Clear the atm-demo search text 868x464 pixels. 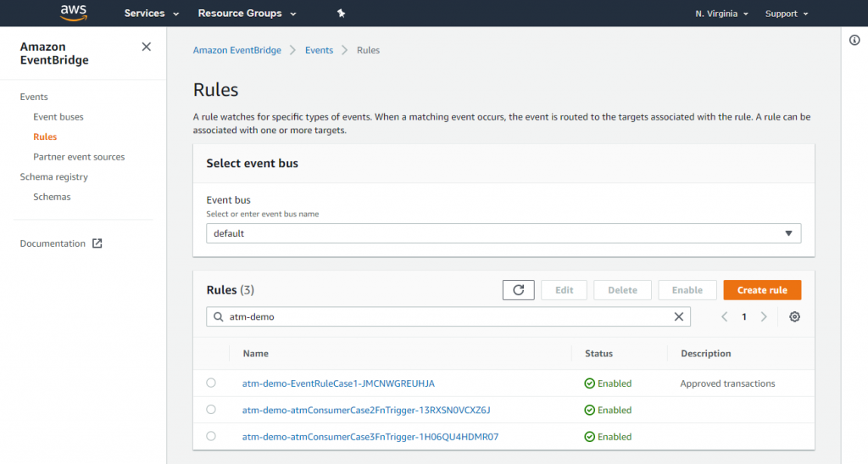click(x=679, y=316)
